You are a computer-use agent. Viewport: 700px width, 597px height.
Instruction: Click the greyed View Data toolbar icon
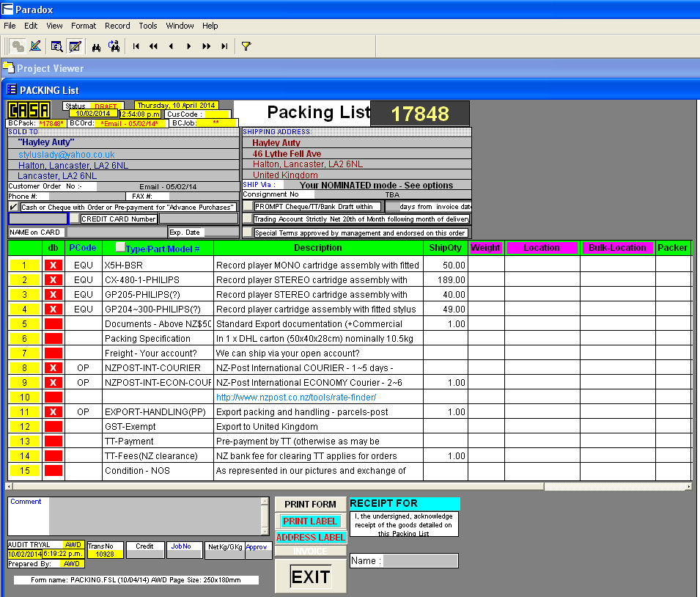[18, 45]
